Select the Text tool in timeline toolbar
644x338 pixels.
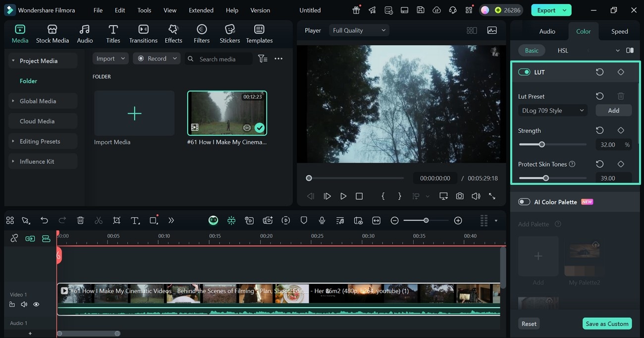135,221
